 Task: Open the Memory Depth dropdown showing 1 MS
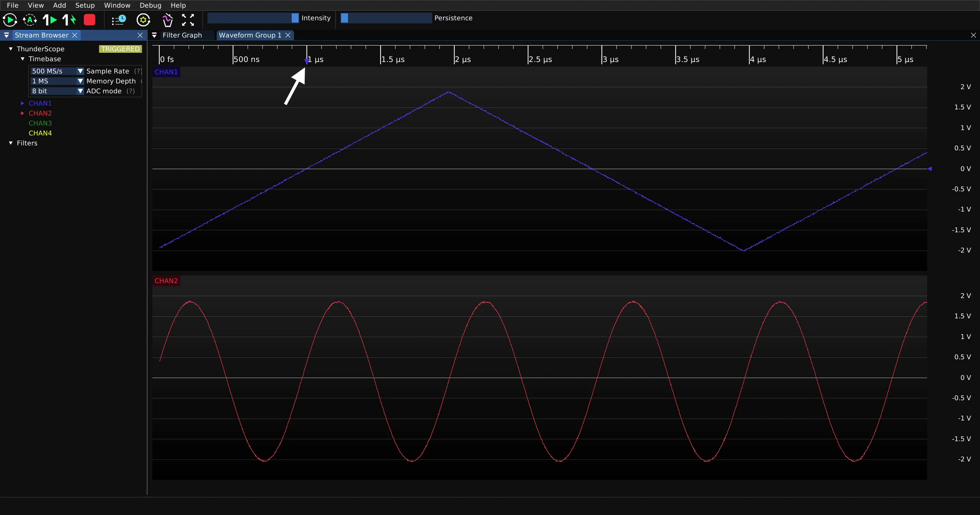point(57,81)
